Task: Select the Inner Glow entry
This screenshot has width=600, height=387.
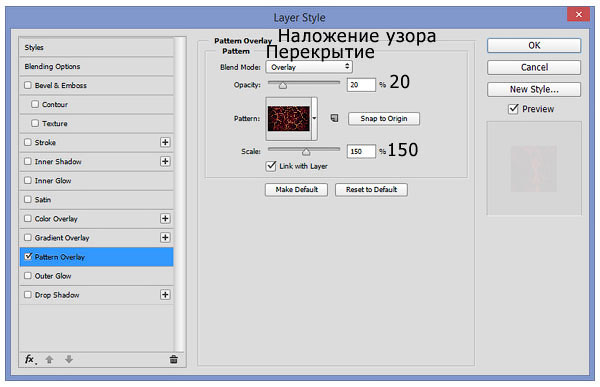Action: 96,181
